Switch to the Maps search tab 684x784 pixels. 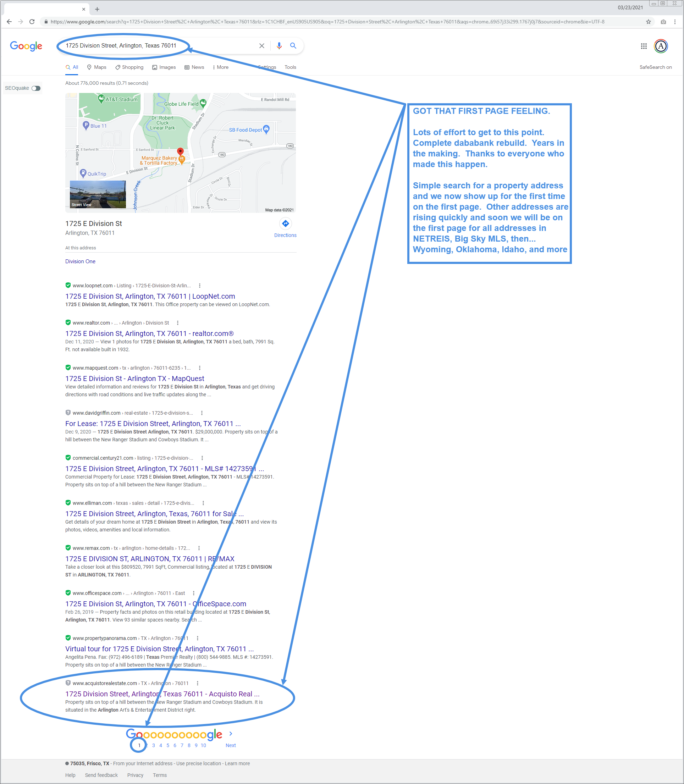[96, 67]
